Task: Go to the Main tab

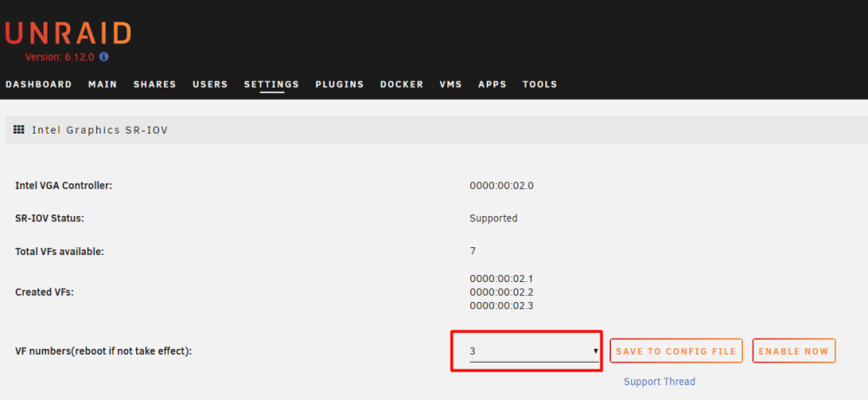Action: 102,85
